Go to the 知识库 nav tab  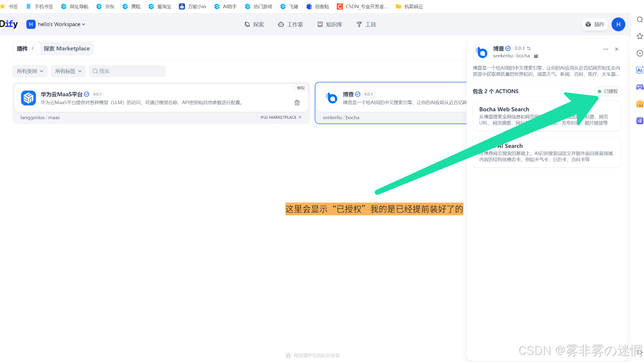coord(330,24)
